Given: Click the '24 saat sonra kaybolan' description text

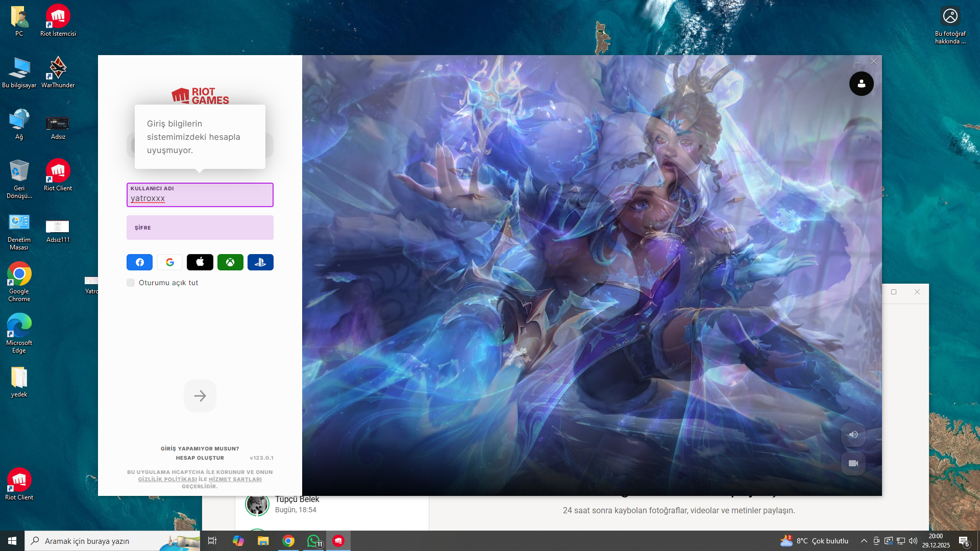Looking at the screenshot, I should pos(679,511).
